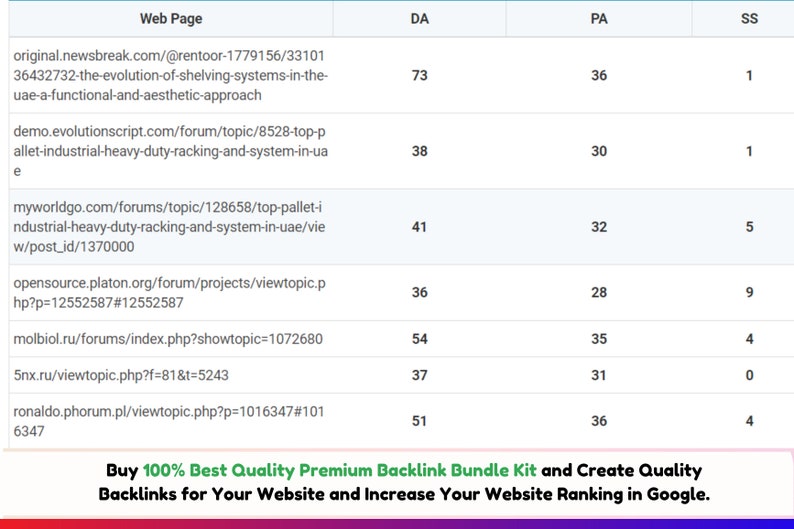Open the opensource.platon.org forum link
This screenshot has width=794, height=529.
pos(169,293)
